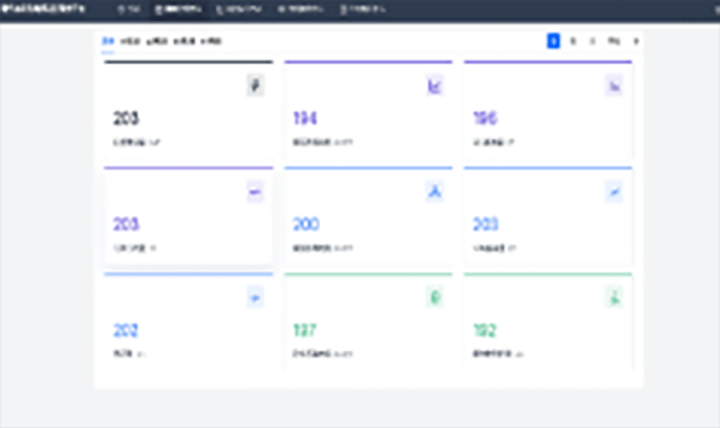Click the icon in the 196 card
The width and height of the screenshot is (720, 428).
[614, 87]
